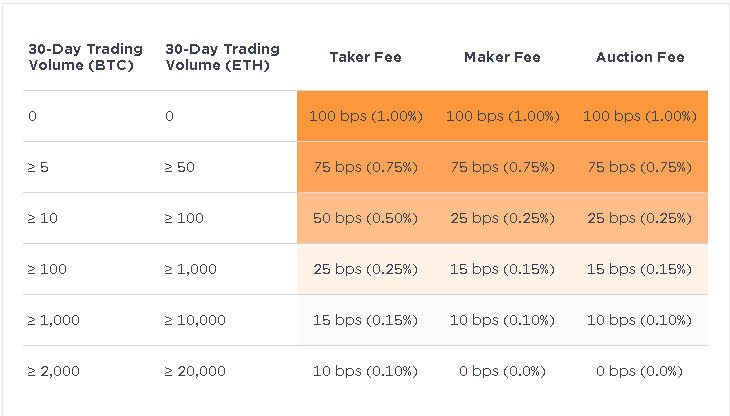730x416 pixels.
Task: Select the 100 bps (1.00%) auction fee cell
Action: tap(640, 116)
